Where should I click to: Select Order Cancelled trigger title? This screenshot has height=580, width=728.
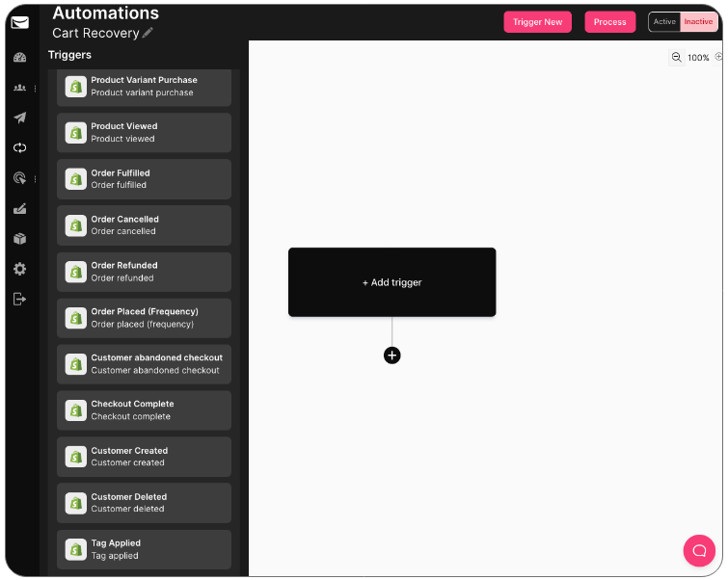[x=125, y=219]
